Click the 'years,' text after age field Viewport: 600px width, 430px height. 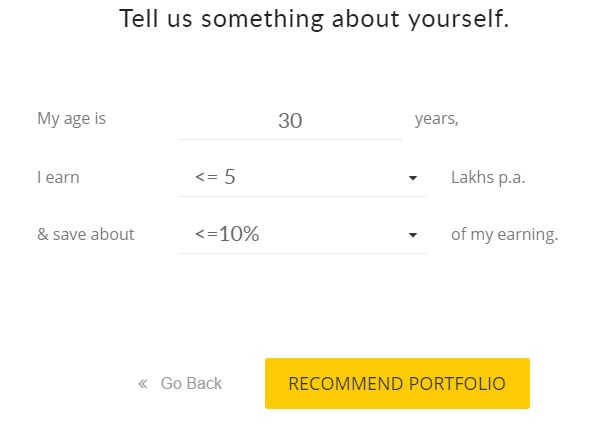point(437,119)
